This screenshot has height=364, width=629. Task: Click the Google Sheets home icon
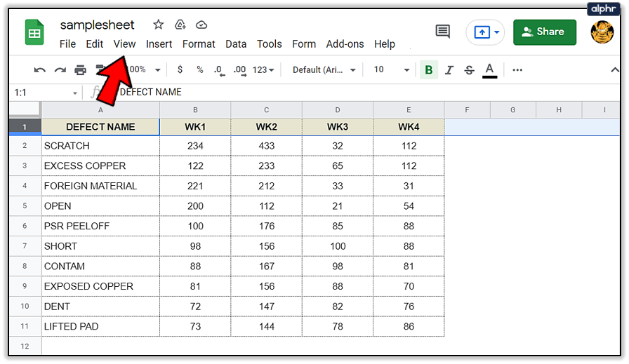[x=35, y=32]
